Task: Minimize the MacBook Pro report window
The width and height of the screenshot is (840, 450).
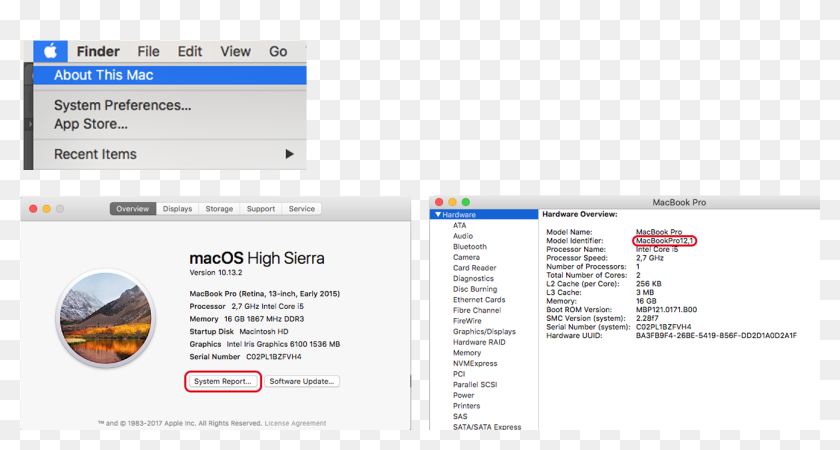Action: click(x=452, y=202)
